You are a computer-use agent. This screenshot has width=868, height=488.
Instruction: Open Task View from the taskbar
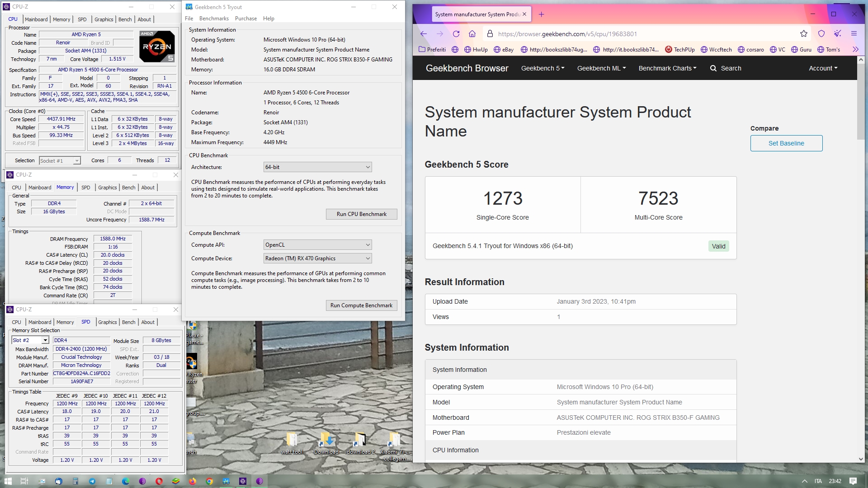coord(24,481)
